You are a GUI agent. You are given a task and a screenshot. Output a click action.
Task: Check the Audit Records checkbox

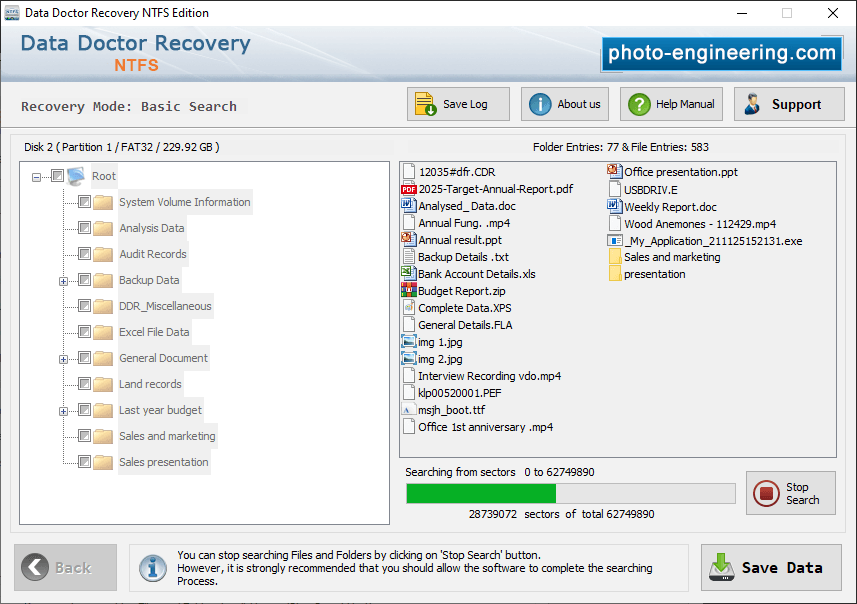click(x=84, y=254)
